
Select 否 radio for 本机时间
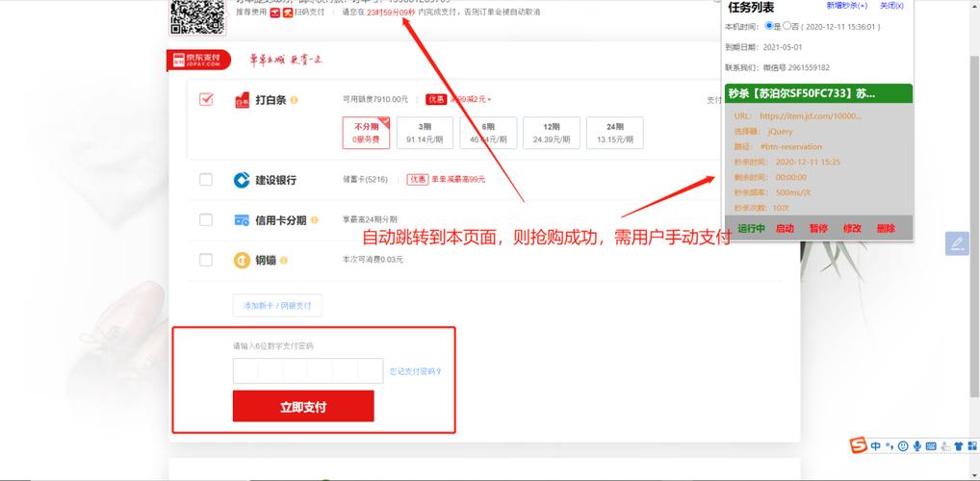(787, 26)
